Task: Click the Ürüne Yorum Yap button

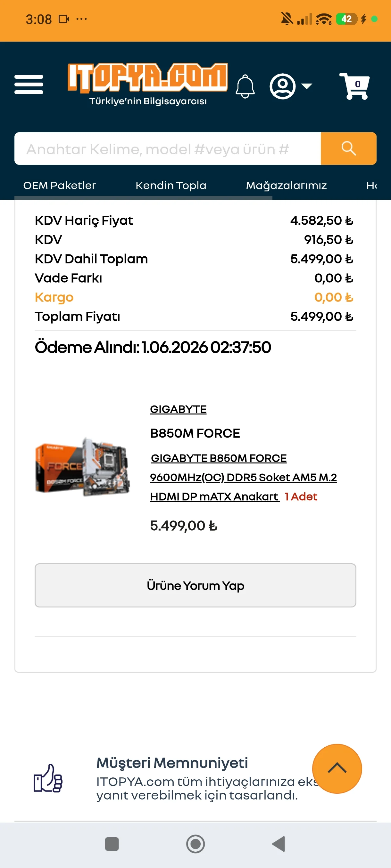Action: point(195,585)
